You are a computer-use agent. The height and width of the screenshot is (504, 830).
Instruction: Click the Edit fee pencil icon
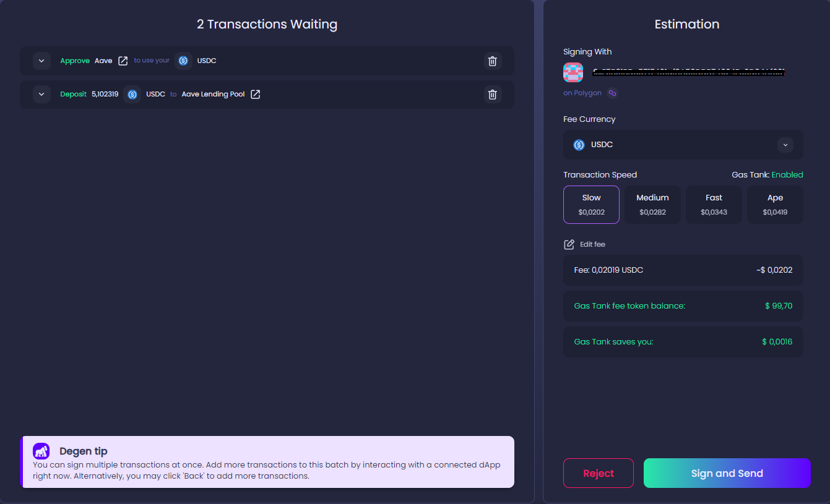pyautogui.click(x=569, y=244)
